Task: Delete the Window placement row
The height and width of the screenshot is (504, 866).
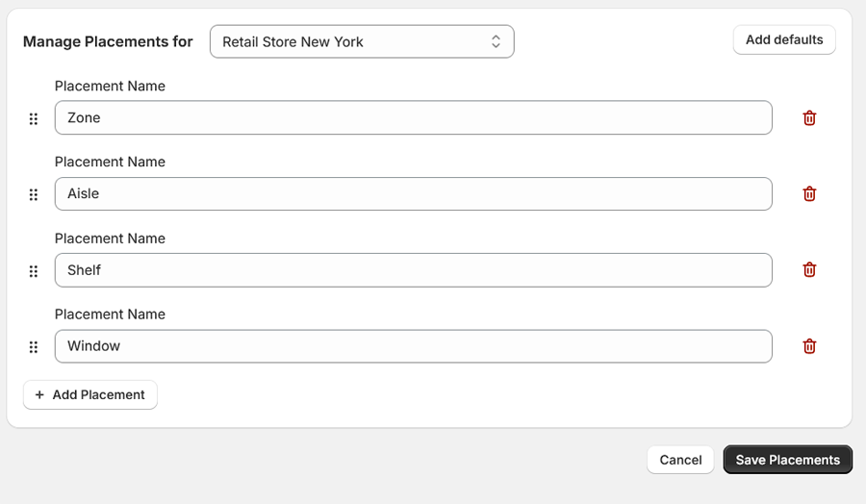Action: 809,346
